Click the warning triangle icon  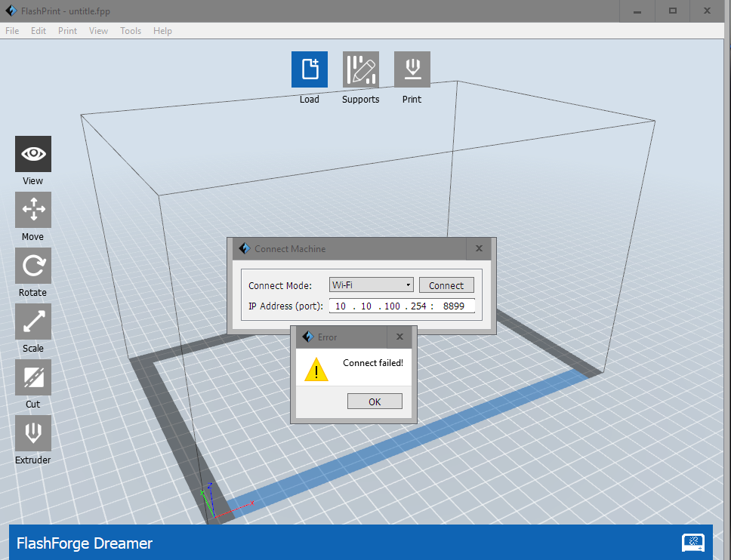[x=316, y=370]
